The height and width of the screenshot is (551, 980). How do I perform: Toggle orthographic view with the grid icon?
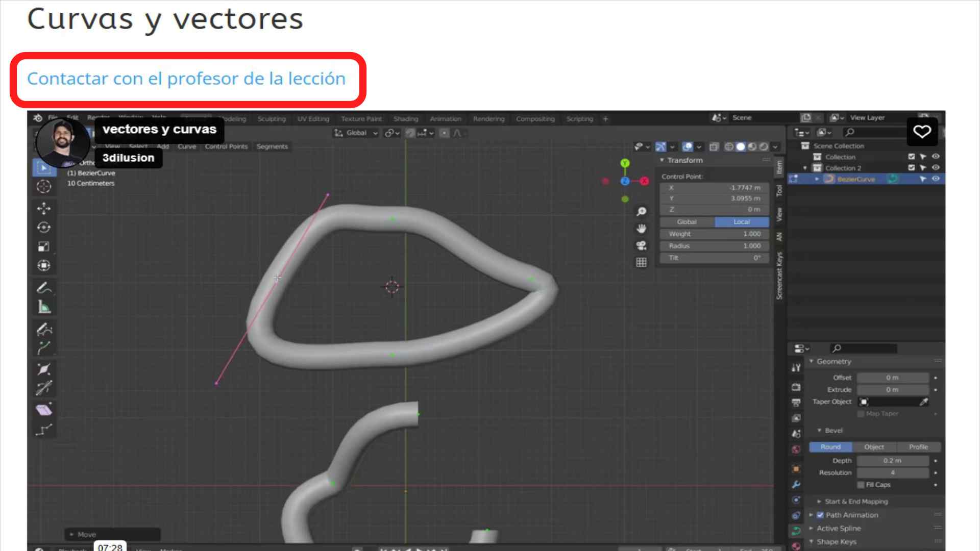pos(641,262)
